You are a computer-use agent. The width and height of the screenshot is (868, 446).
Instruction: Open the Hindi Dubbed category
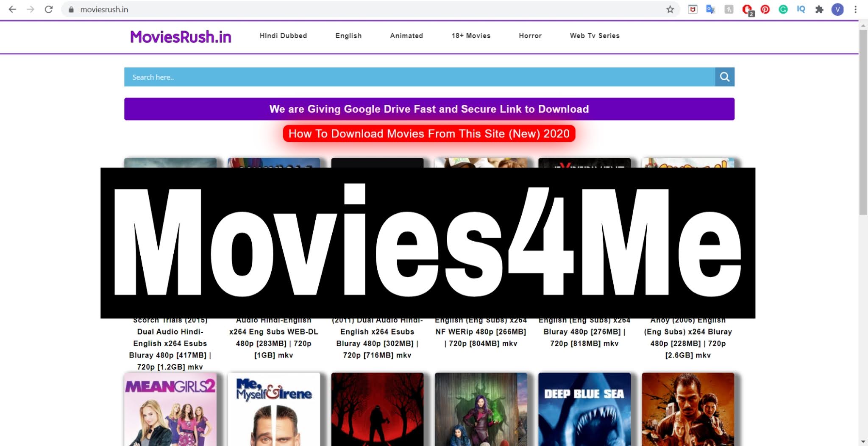283,36
